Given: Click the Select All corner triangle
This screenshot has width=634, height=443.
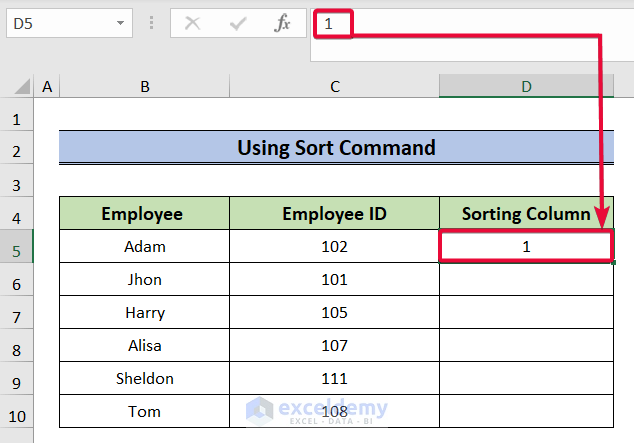Looking at the screenshot, I should click(17, 88).
